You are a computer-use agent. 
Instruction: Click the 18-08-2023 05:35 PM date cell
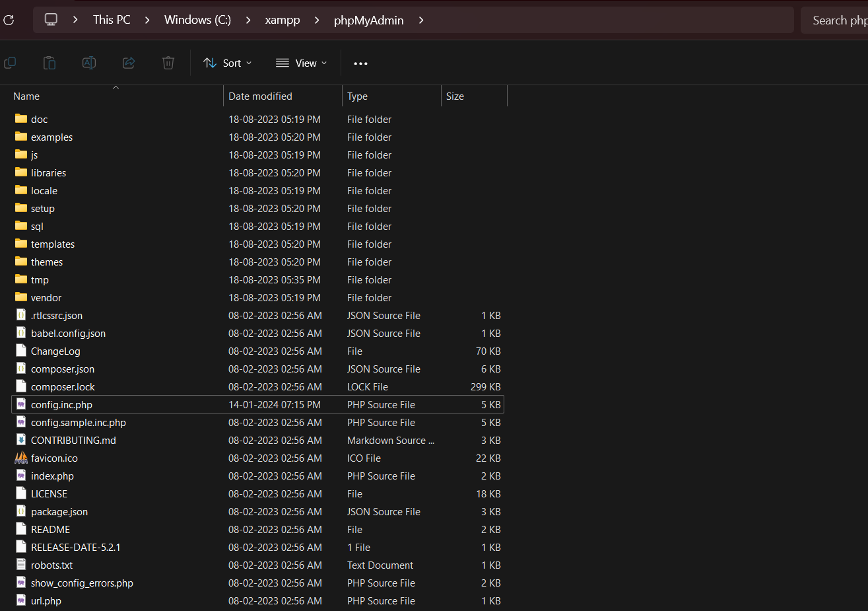(275, 279)
